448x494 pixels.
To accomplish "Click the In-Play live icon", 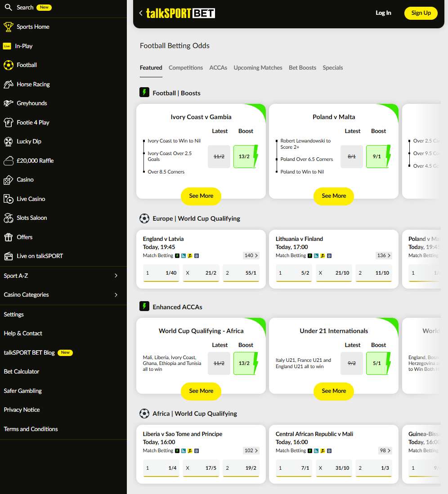I will tap(7, 46).
